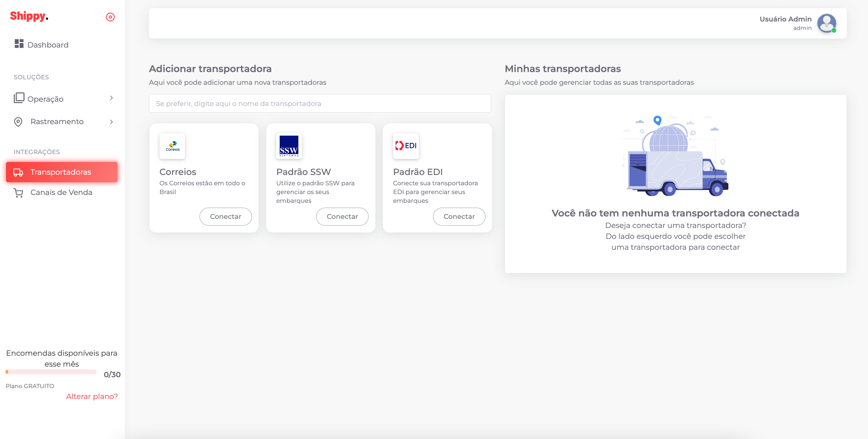Click the Rastreamento map pin icon
This screenshot has width=868, height=439.
pyautogui.click(x=18, y=122)
